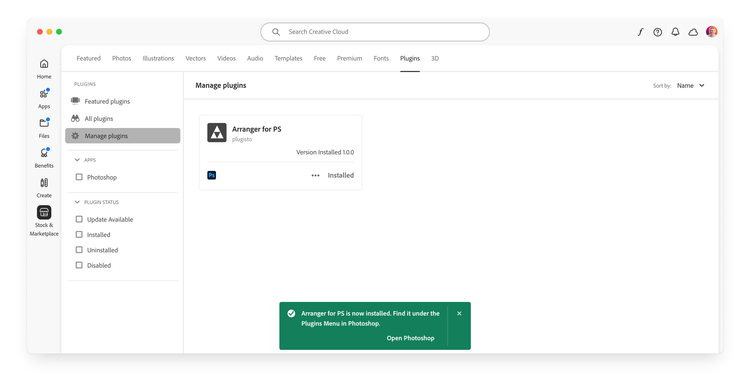Open the Benefits sidebar icon

click(44, 153)
